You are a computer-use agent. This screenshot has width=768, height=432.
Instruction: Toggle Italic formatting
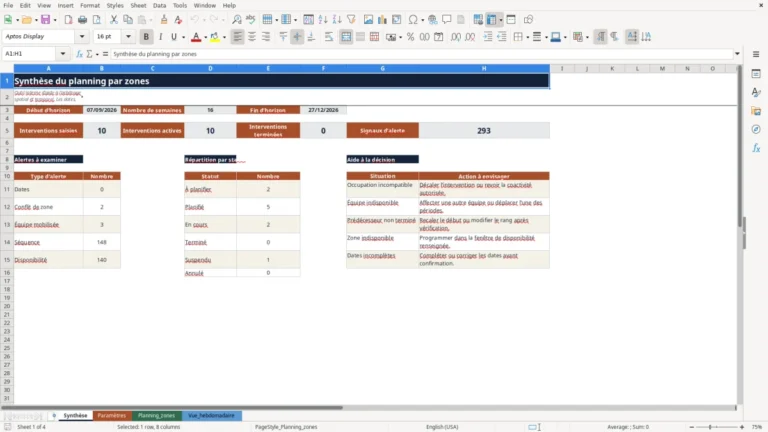pos(160,37)
